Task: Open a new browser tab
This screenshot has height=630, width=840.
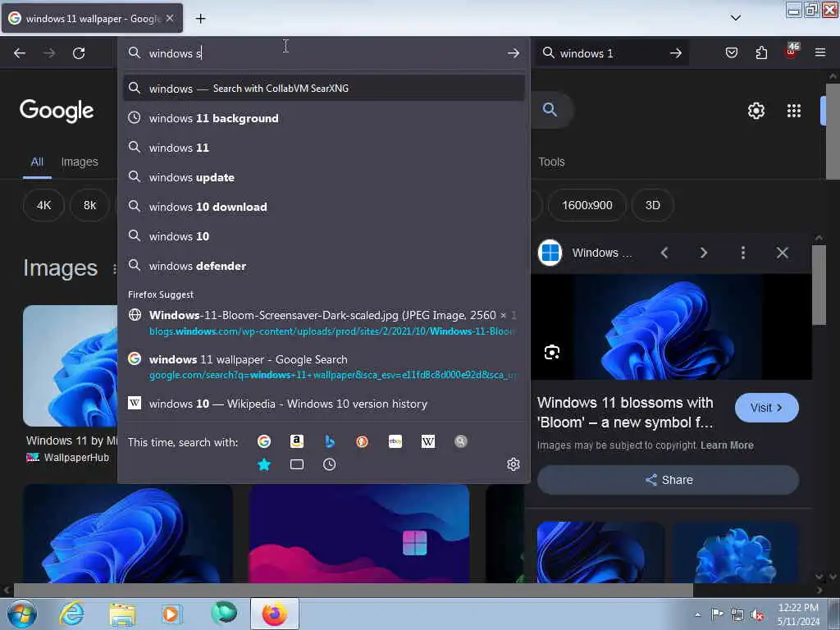Action: click(x=200, y=19)
